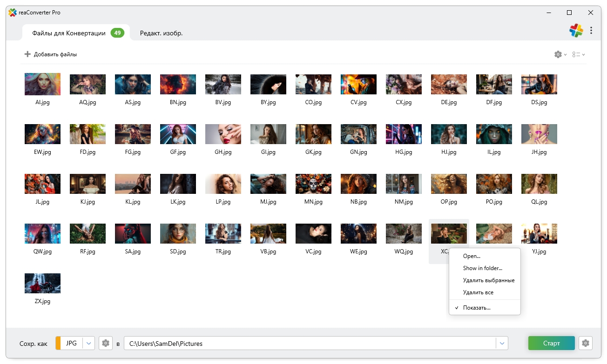Toggle the checked Показать... menu option
607x364 pixels.
click(x=477, y=308)
